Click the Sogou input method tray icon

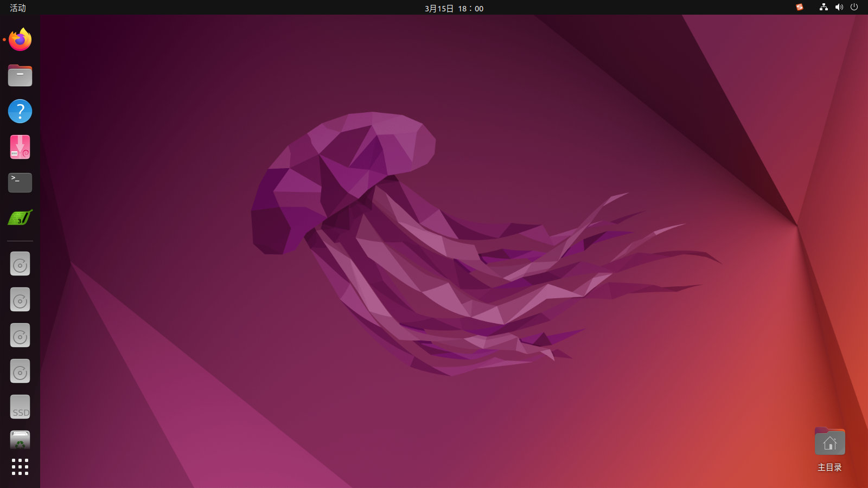tap(799, 8)
